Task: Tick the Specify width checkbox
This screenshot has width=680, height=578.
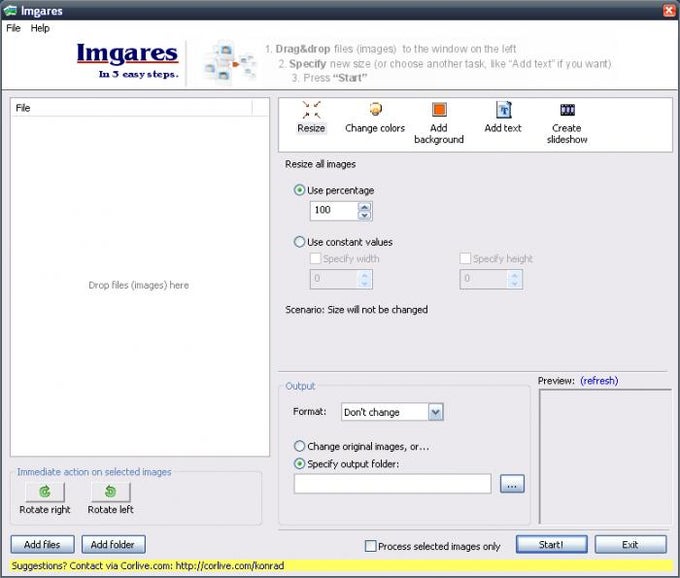Action: 315,258
